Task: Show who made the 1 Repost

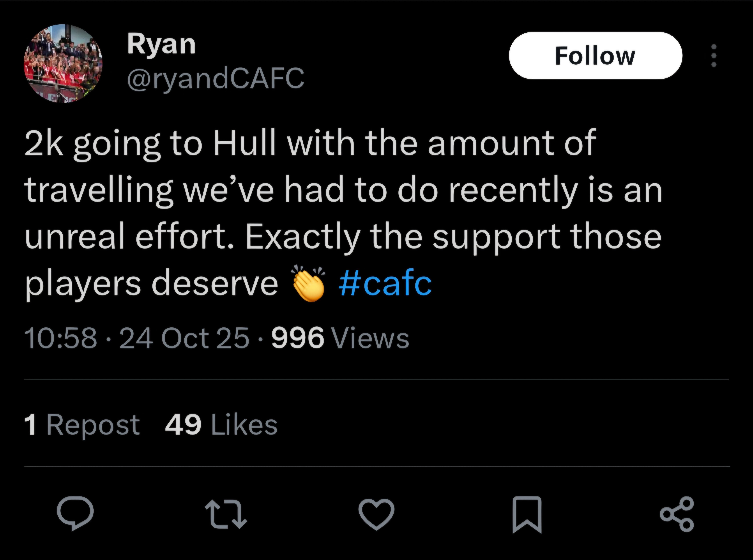Action: (x=82, y=425)
